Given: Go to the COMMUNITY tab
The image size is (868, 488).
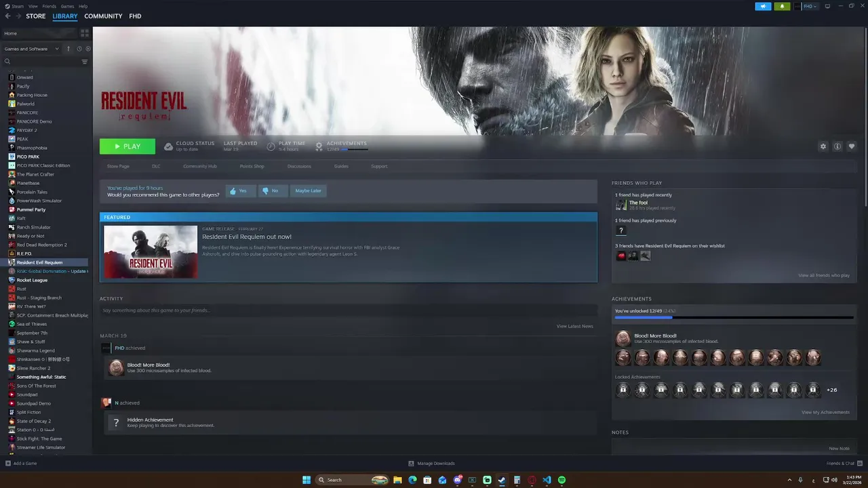Looking at the screenshot, I should pyautogui.click(x=103, y=16).
